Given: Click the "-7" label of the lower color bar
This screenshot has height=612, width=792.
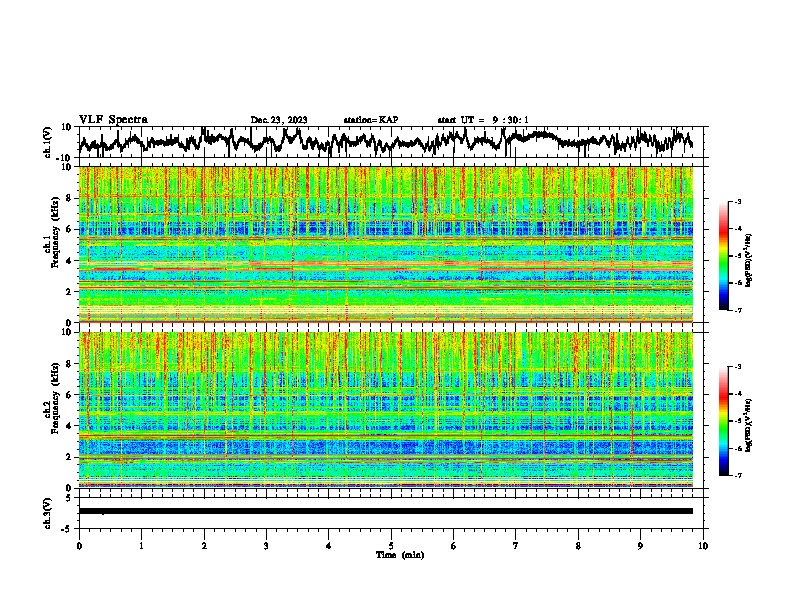Looking at the screenshot, I should click(x=737, y=475).
